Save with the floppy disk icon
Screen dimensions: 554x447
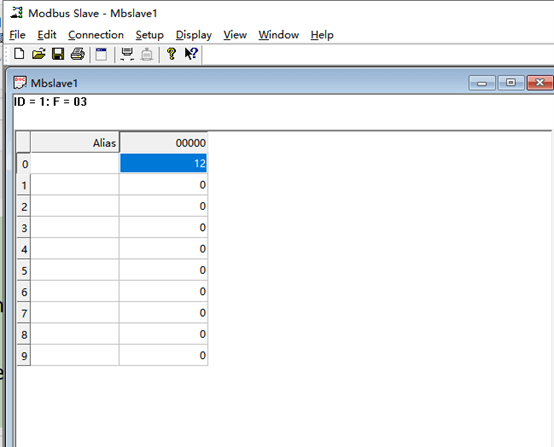coord(58,54)
